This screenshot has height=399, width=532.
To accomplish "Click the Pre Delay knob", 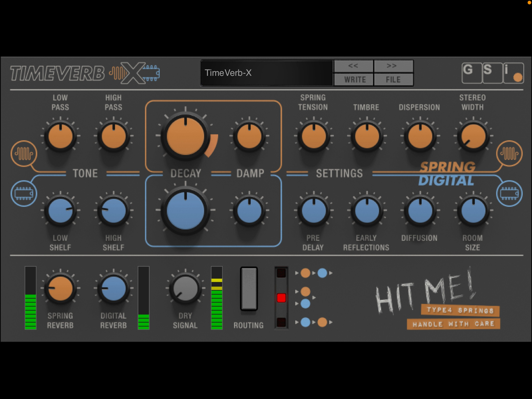I will point(314,211).
